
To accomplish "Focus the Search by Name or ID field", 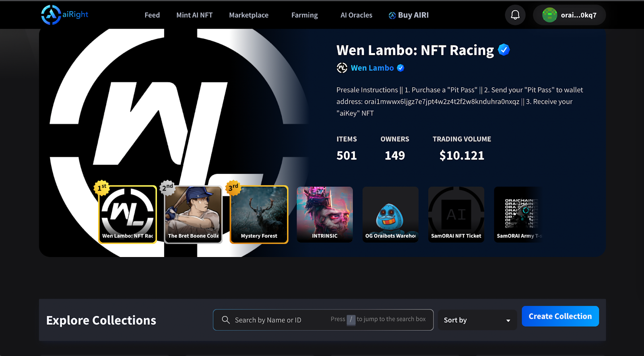I will [x=323, y=320].
